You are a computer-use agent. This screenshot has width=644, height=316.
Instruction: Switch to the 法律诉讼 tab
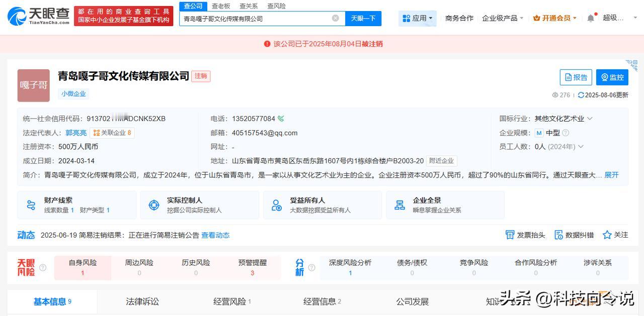pos(142,301)
